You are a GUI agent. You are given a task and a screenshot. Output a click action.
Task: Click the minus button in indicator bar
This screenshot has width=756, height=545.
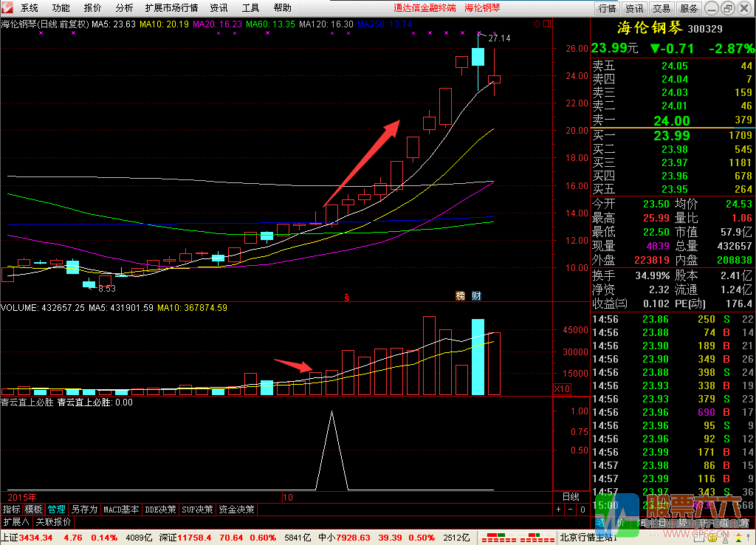tap(571, 510)
